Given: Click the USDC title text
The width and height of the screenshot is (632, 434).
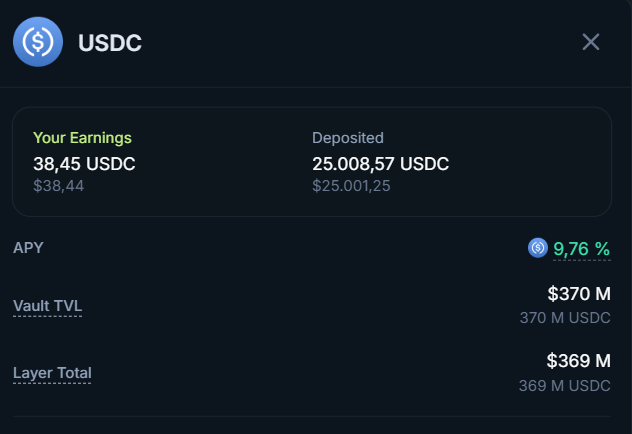Looking at the screenshot, I should pos(110,43).
